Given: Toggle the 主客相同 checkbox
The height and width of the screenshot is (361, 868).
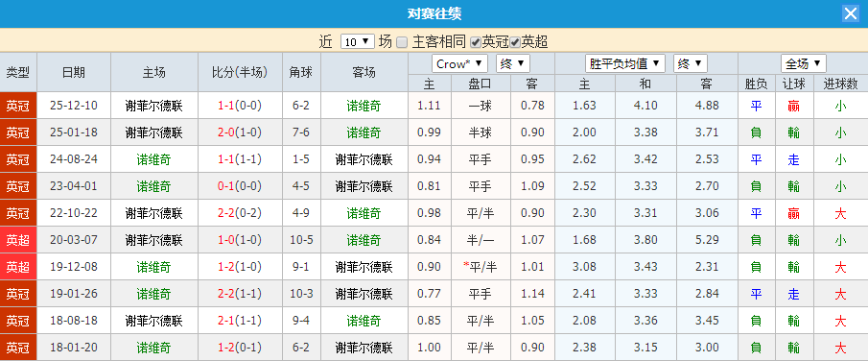Looking at the screenshot, I should click(402, 42).
